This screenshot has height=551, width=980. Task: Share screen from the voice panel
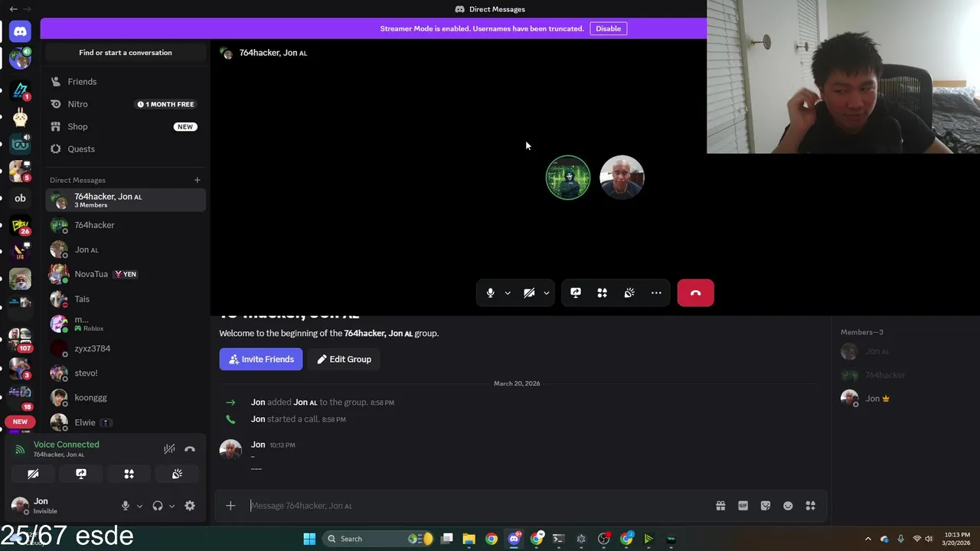tap(81, 474)
